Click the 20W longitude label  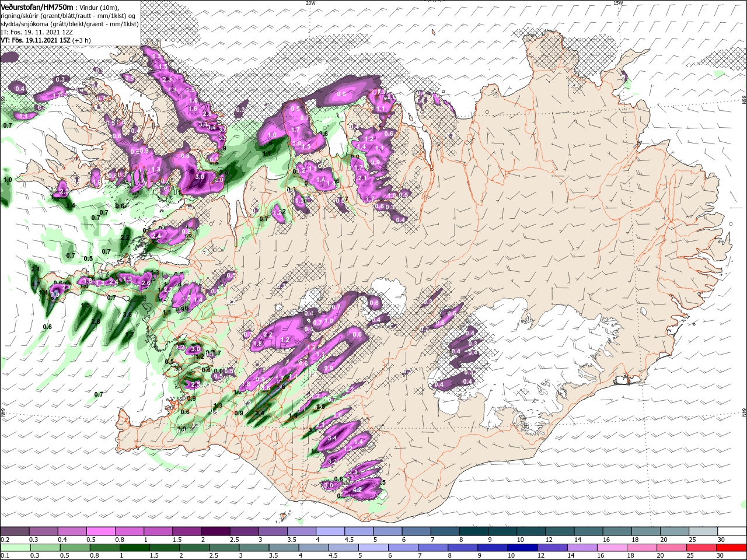[310, 3]
